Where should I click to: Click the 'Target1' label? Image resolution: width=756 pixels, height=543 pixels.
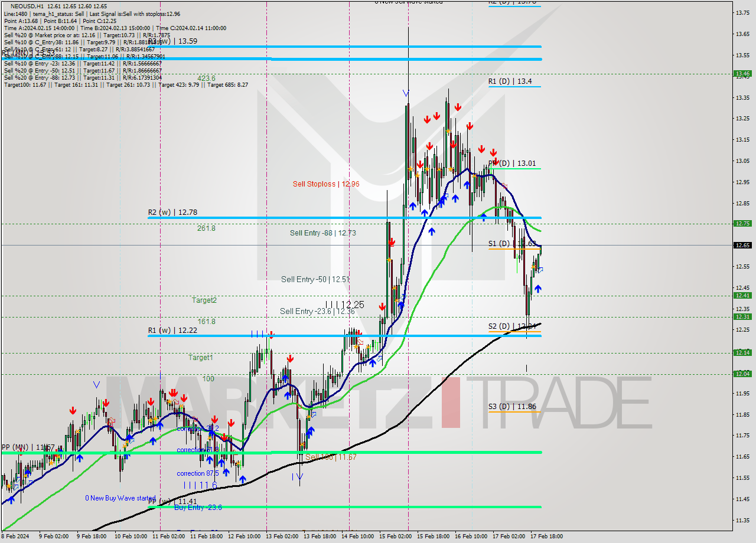(201, 357)
